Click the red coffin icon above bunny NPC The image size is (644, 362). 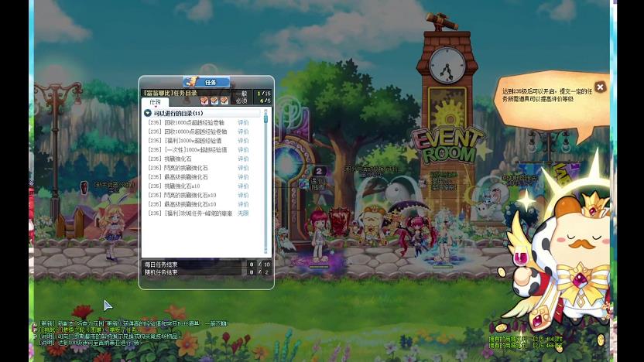tap(84, 187)
